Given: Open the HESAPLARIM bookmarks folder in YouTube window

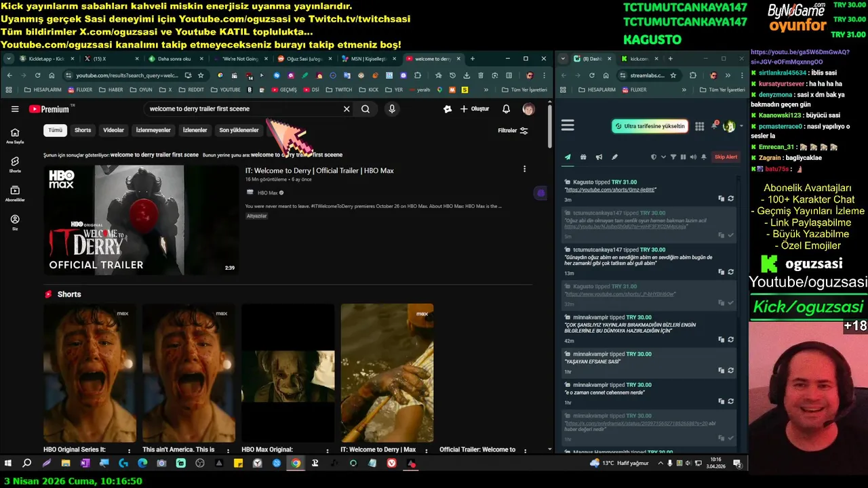Looking at the screenshot, I should (x=43, y=89).
